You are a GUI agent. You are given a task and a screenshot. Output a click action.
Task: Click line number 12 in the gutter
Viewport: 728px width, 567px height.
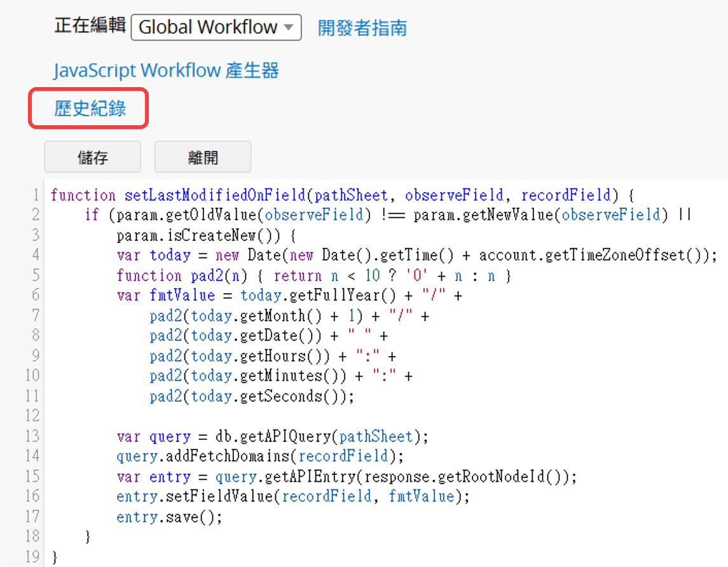(32, 415)
